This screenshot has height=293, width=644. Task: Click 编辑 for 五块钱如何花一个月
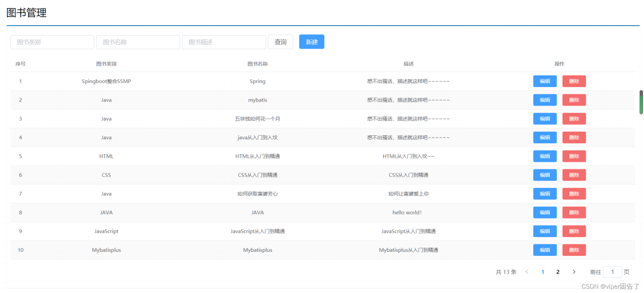(x=545, y=119)
